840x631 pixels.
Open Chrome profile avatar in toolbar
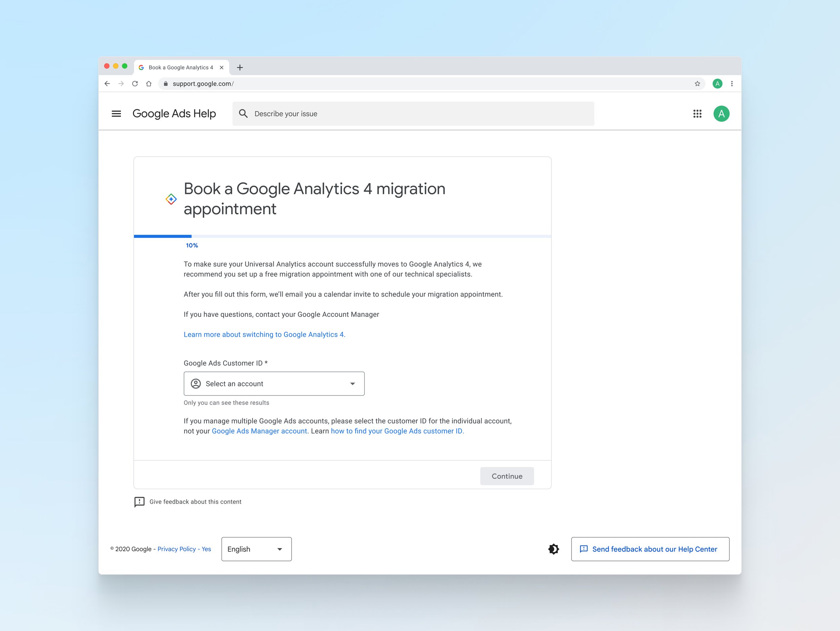[x=717, y=84]
